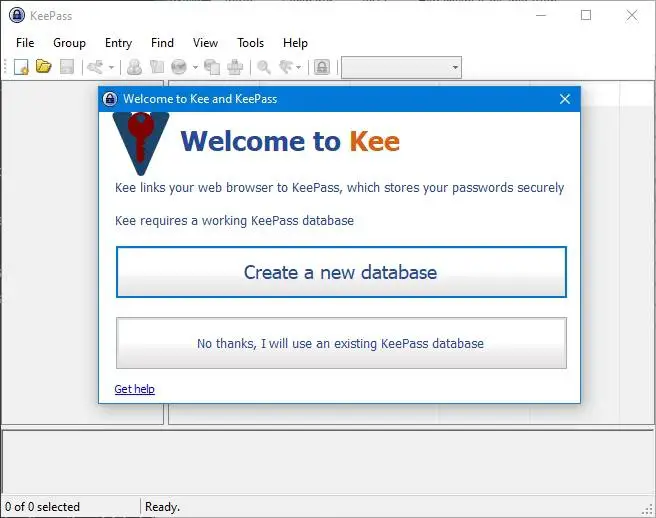Viewport: 656px width, 518px height.
Task: Minimize the KeePass main window
Action: point(541,15)
